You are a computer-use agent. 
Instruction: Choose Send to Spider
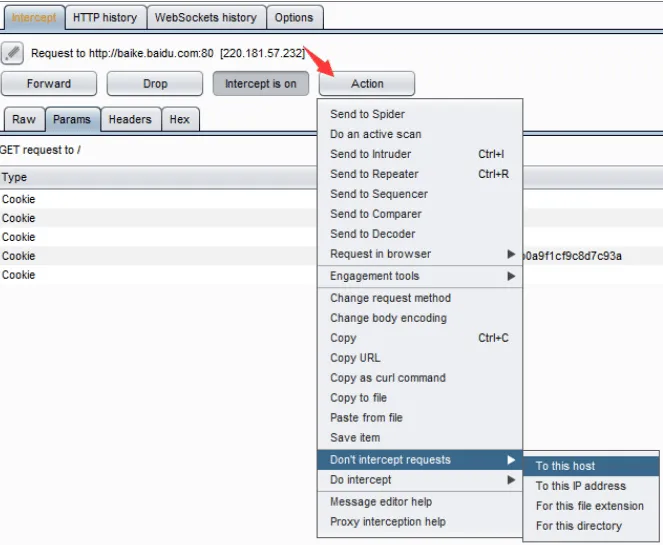point(420,114)
